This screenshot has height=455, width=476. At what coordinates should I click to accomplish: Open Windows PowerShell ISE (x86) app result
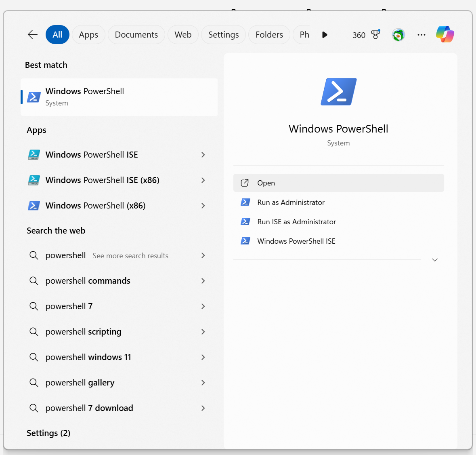click(x=119, y=180)
